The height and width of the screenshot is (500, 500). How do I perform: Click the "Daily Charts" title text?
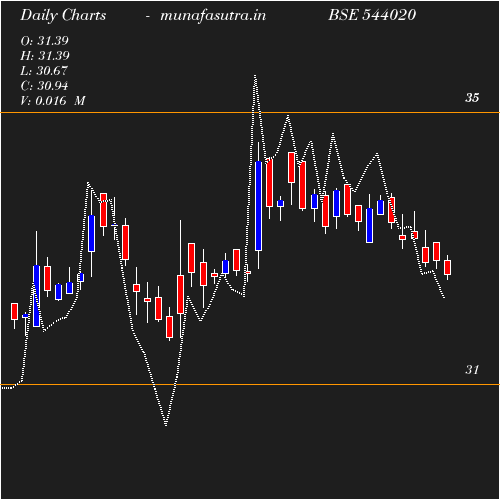(x=63, y=16)
